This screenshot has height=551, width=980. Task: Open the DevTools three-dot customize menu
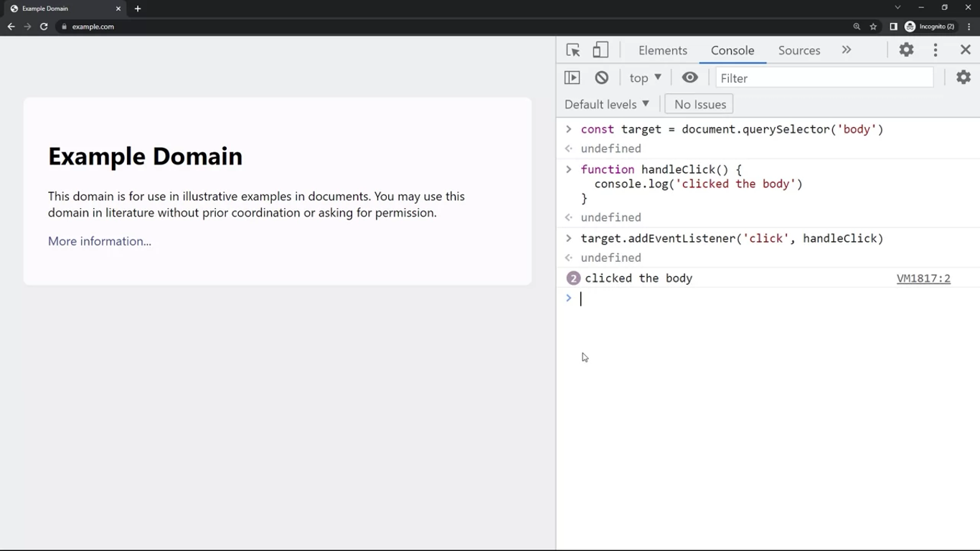(935, 50)
